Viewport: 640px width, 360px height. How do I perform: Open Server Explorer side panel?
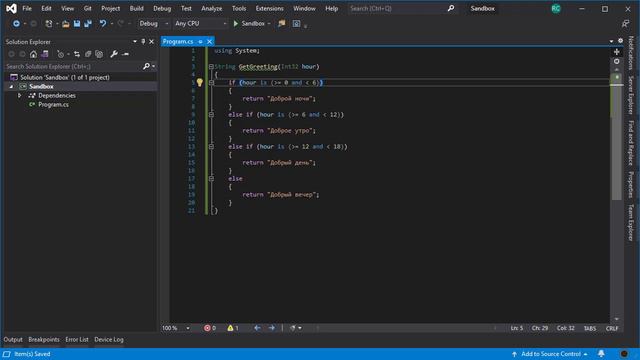click(x=631, y=95)
